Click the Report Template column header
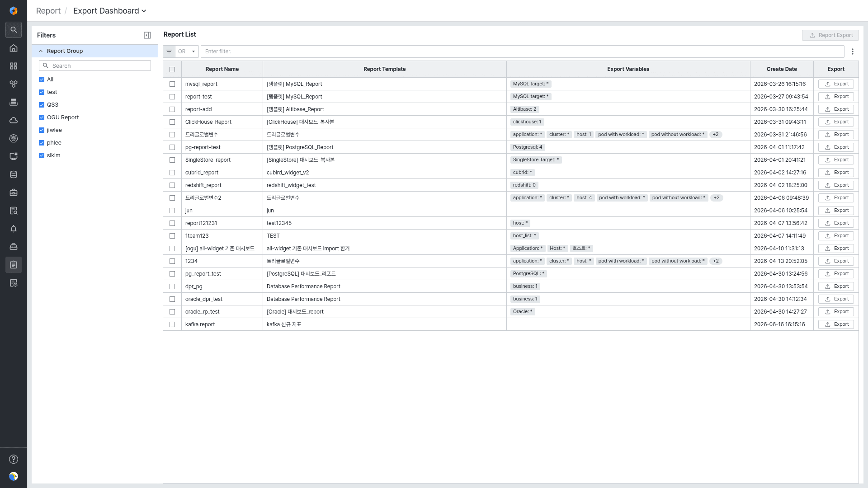Screen dimensions: 868x488 pyautogui.click(x=384, y=69)
